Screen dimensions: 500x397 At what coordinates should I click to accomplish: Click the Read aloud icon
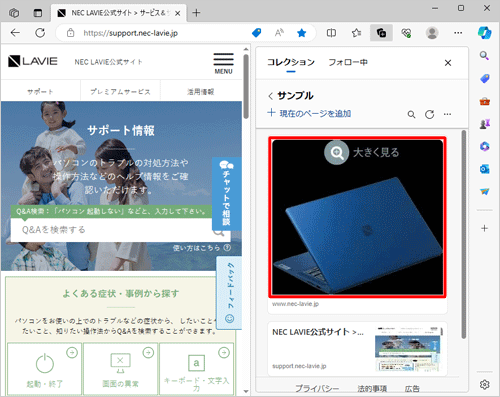pyautogui.click(x=279, y=33)
